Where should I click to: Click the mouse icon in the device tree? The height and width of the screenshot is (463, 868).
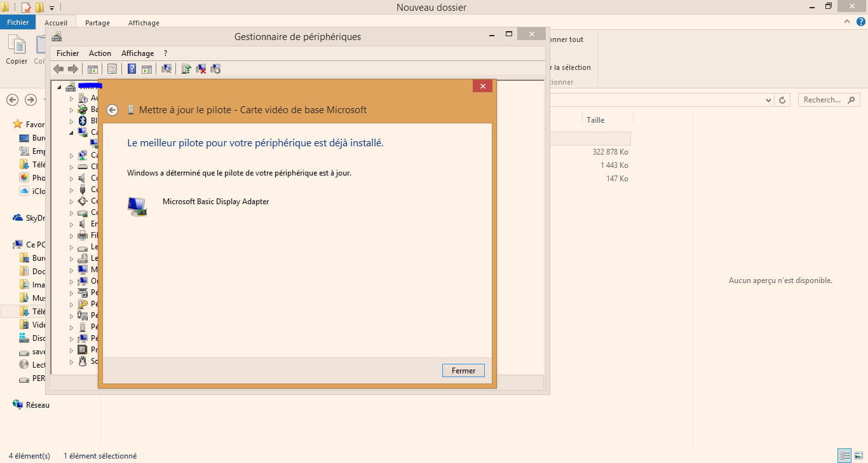click(x=83, y=361)
